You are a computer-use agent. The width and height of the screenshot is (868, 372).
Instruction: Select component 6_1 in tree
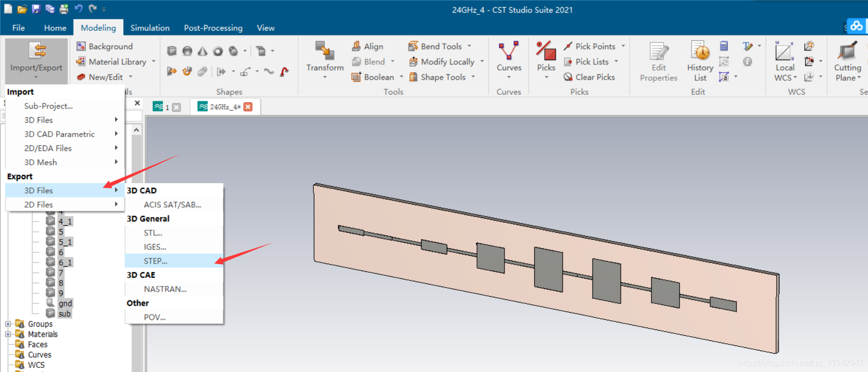[x=65, y=262]
